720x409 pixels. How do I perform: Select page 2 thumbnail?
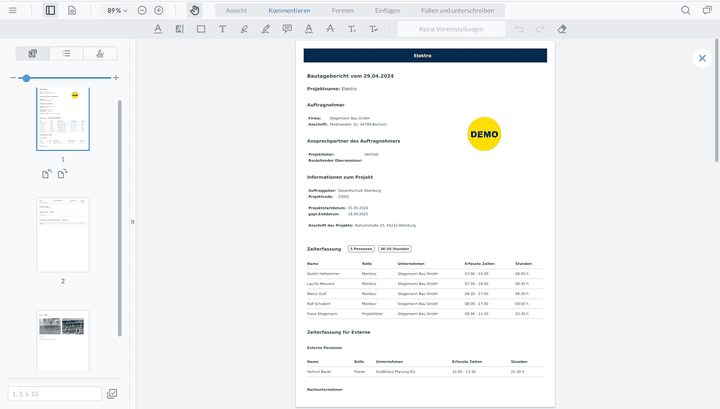62,234
